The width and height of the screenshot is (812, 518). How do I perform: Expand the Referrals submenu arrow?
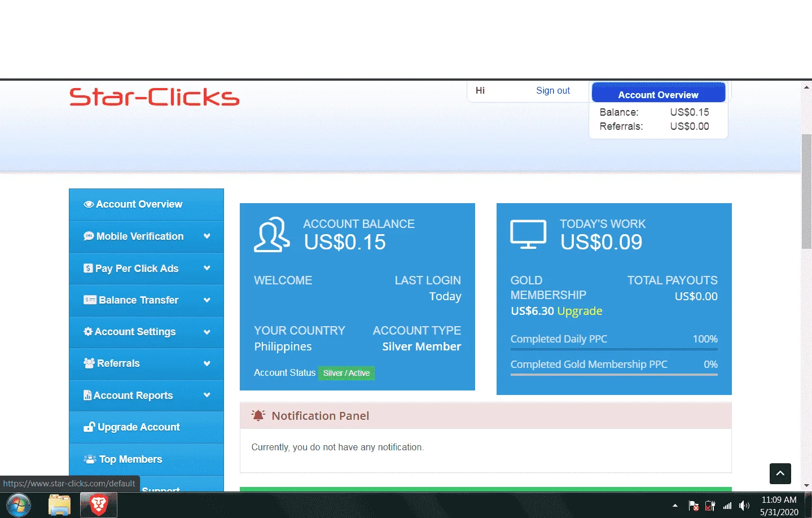tap(207, 363)
